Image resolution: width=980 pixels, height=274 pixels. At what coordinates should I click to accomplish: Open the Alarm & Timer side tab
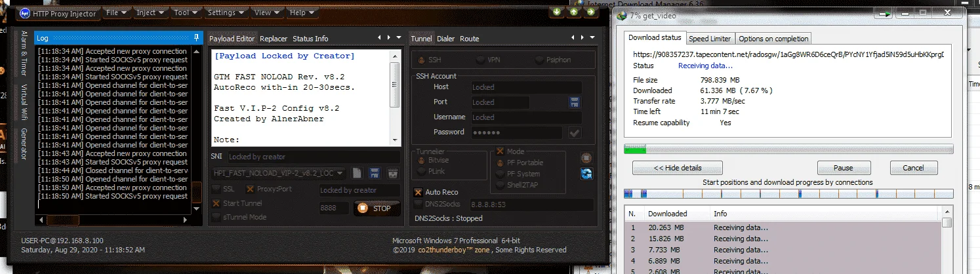[x=24, y=54]
